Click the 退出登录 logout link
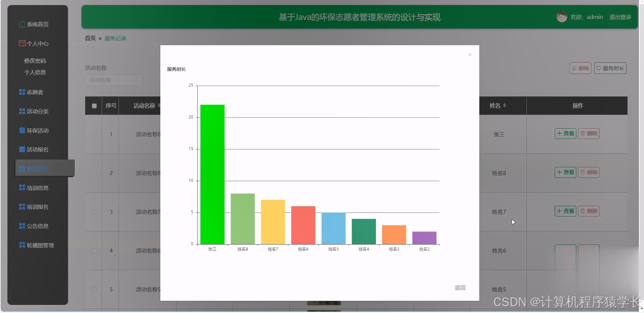644x313 pixels. pos(620,17)
